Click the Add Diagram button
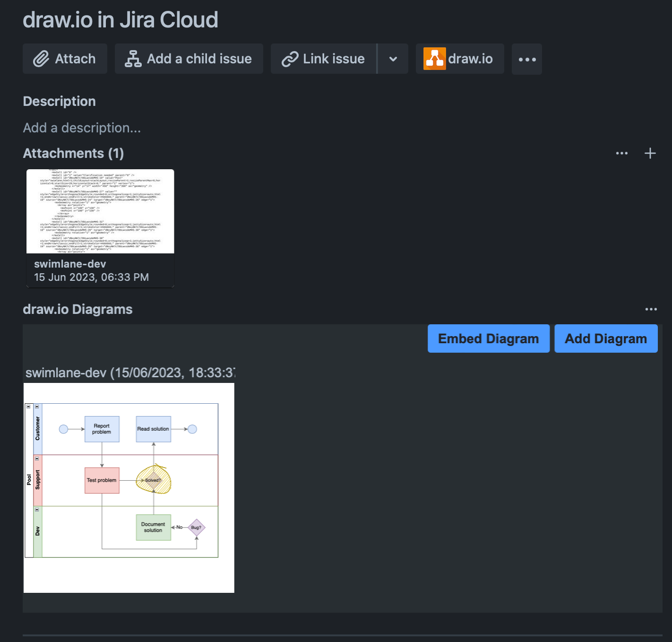This screenshot has height=642, width=672. pos(605,338)
